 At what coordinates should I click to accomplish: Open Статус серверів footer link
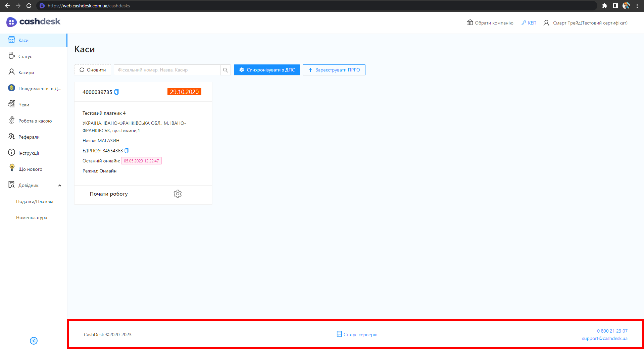pos(357,335)
